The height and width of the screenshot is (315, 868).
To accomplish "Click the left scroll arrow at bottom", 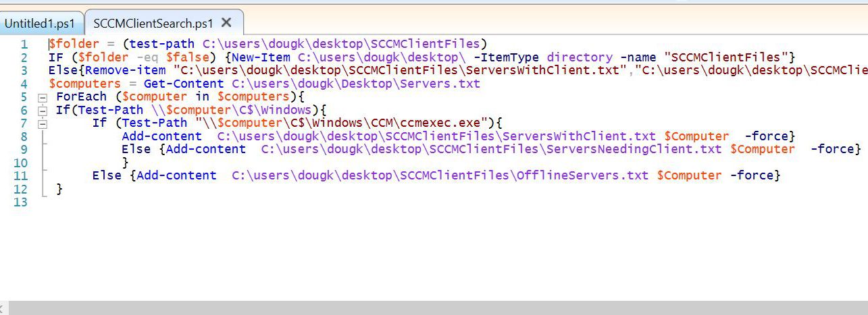I will [x=4, y=308].
